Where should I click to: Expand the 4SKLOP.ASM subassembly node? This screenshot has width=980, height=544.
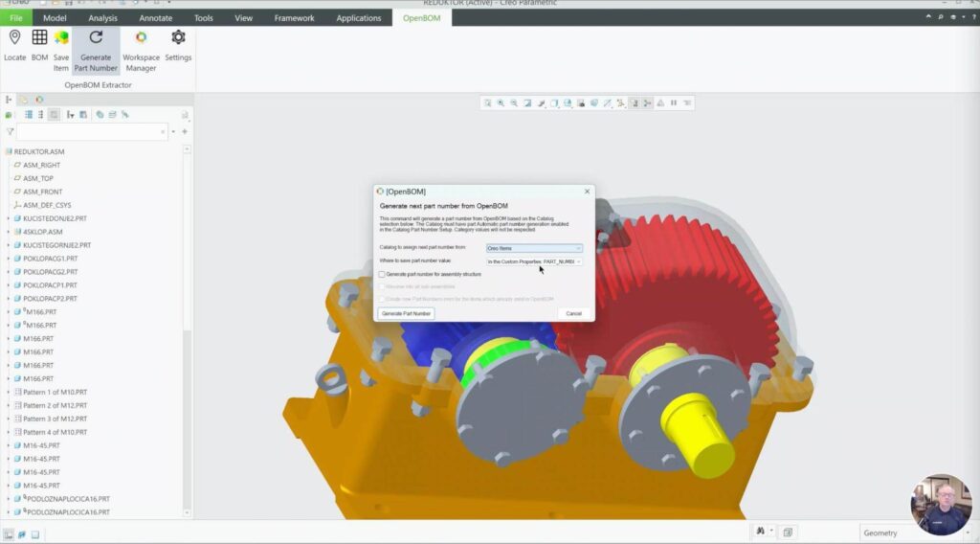tap(8, 232)
